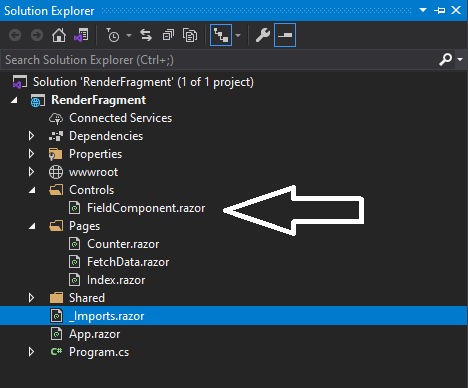Click the Connected Services cloud icon
468x388 pixels.
tap(56, 118)
